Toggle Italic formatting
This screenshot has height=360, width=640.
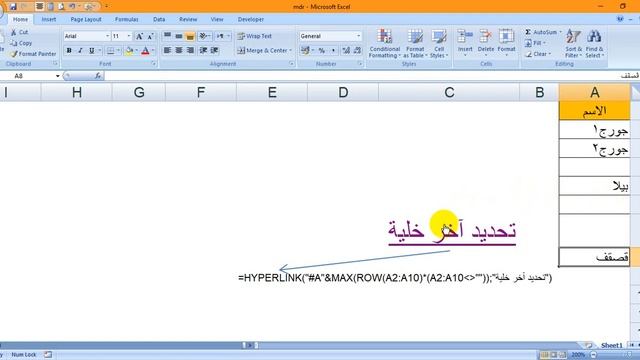pyautogui.click(x=80, y=51)
